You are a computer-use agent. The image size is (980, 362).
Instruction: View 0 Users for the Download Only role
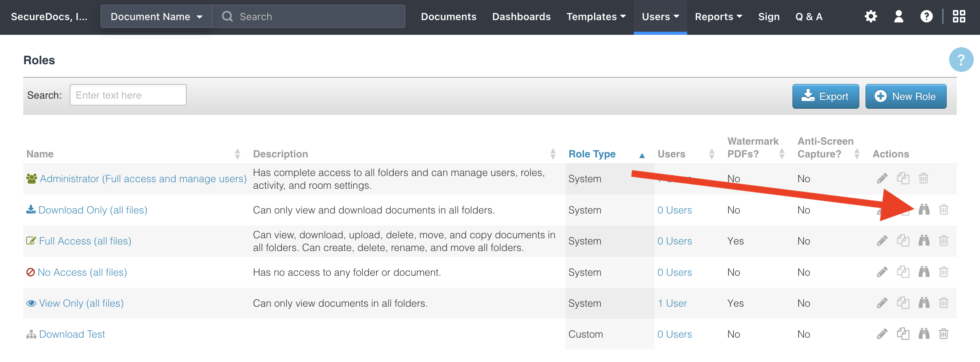pyautogui.click(x=675, y=210)
